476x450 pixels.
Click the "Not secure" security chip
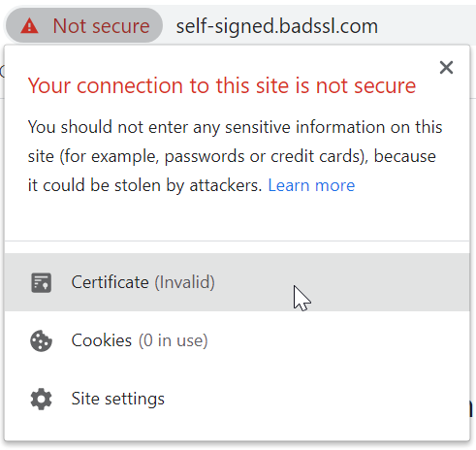click(84, 25)
